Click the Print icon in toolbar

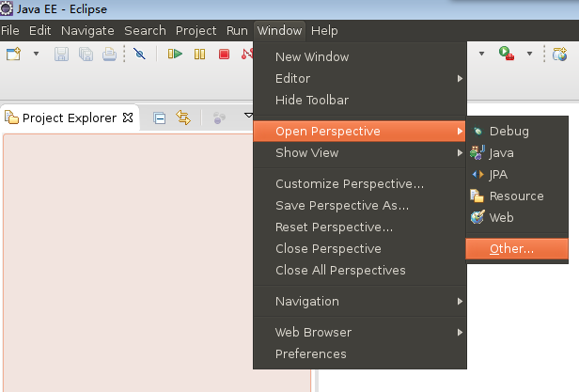tap(109, 55)
